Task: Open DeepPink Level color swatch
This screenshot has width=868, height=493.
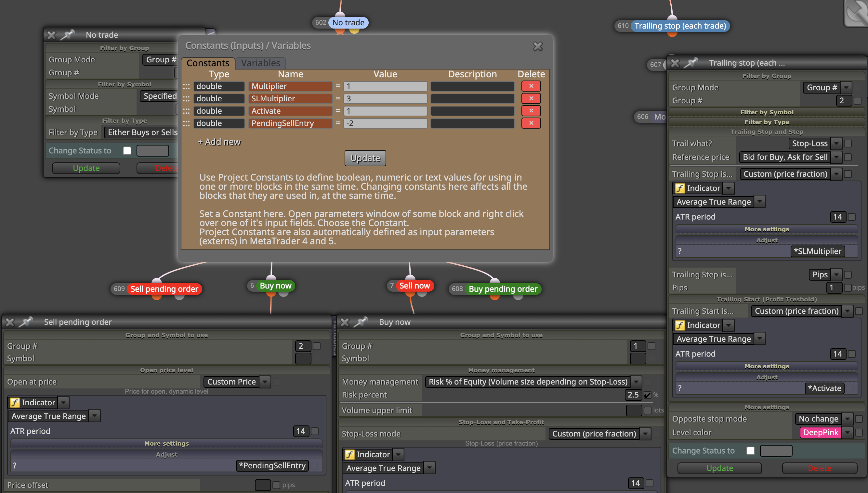Action: (x=821, y=433)
